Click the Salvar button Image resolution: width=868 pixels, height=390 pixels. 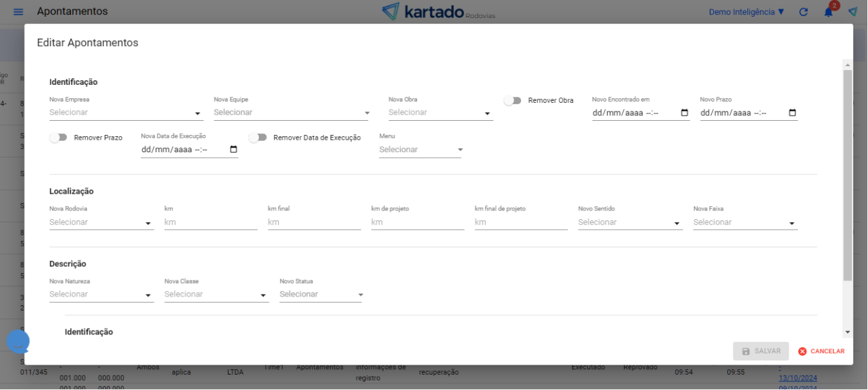(x=761, y=351)
